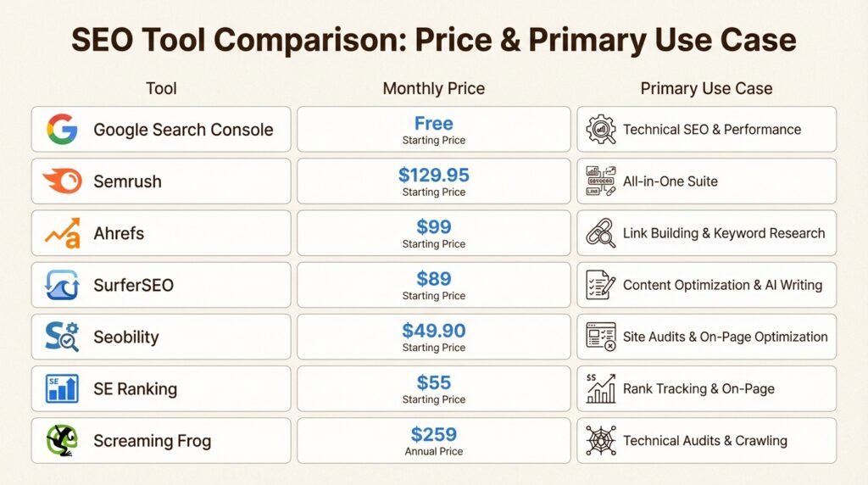The height and width of the screenshot is (485, 868).
Task: Click the Seobility logo icon
Action: pyautogui.click(x=62, y=337)
